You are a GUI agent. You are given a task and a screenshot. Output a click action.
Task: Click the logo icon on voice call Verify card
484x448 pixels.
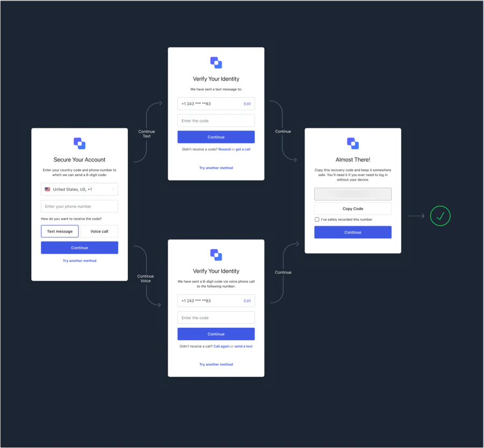[216, 255]
